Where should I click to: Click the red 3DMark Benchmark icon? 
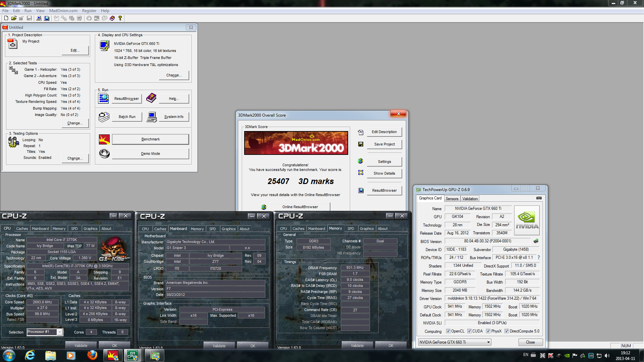[x=104, y=139]
